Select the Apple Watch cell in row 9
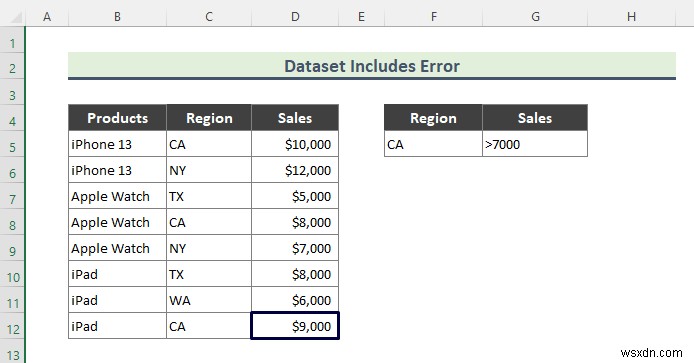This screenshot has height=363, width=694. (117, 248)
